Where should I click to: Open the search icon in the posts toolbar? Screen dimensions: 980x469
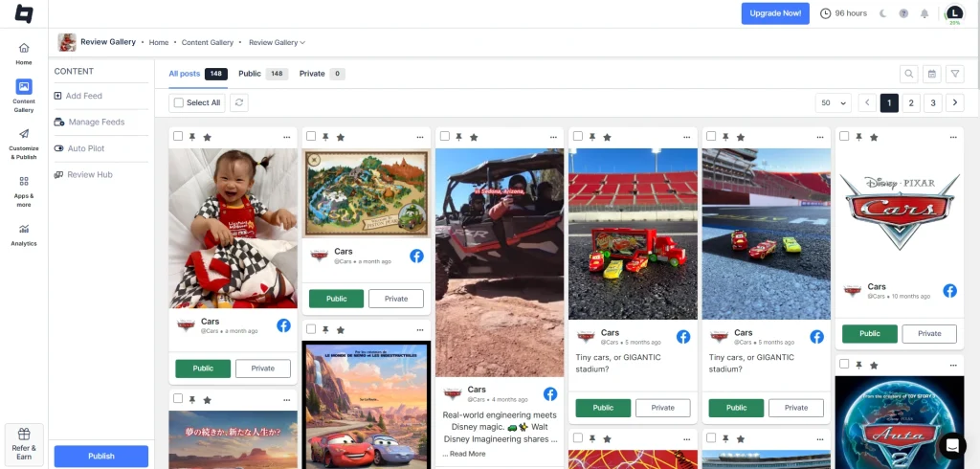(908, 74)
